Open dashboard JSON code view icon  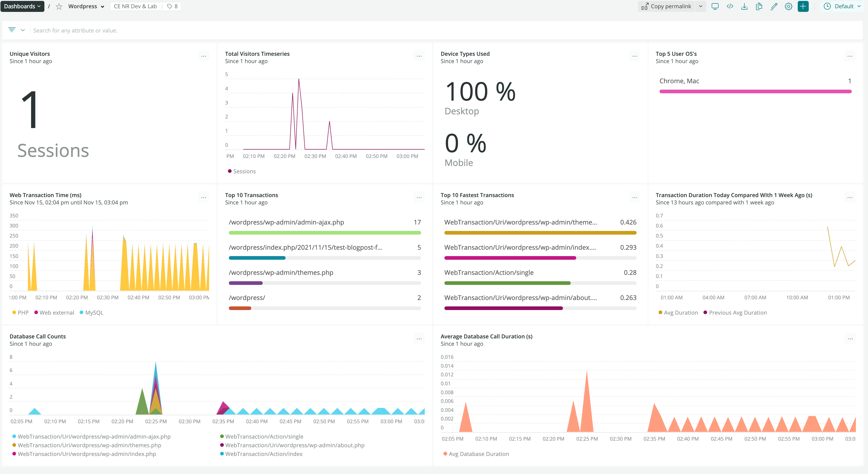730,6
